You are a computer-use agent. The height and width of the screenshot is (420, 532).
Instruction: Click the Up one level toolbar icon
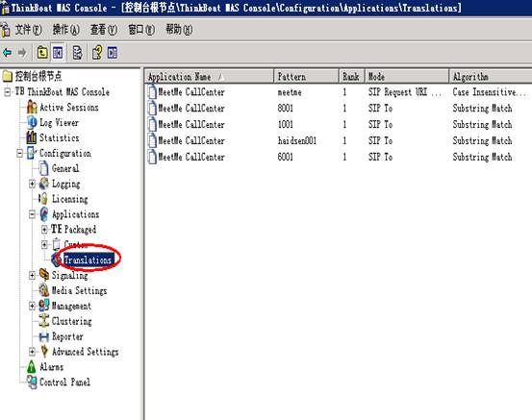tap(42, 53)
